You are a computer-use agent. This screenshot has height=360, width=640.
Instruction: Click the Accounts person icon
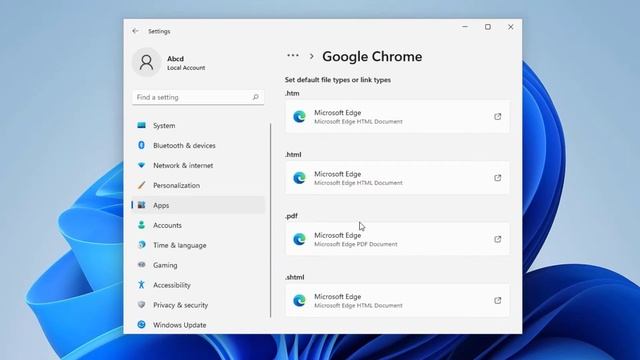point(141,225)
